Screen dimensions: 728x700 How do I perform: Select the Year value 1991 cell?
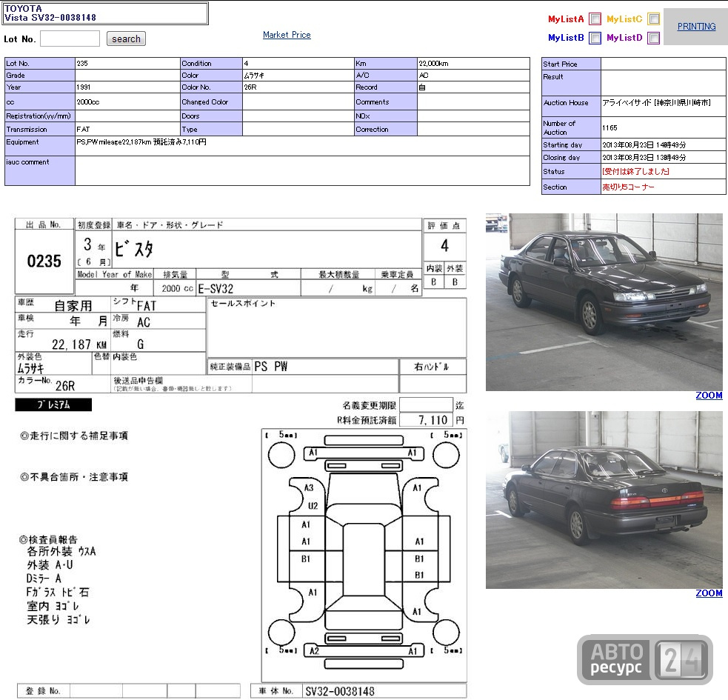point(127,87)
